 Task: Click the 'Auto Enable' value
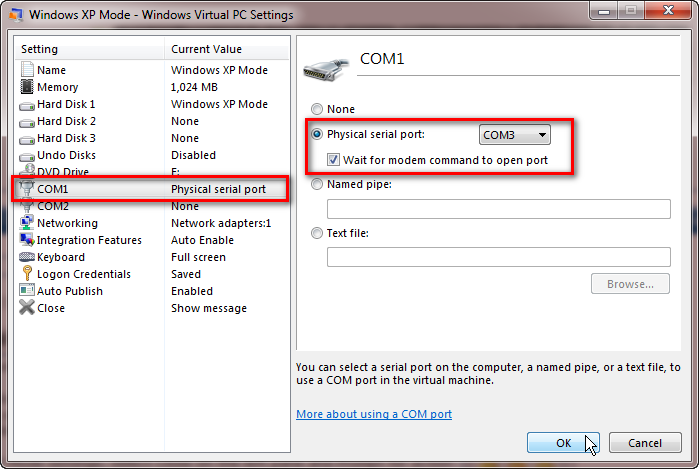click(202, 240)
